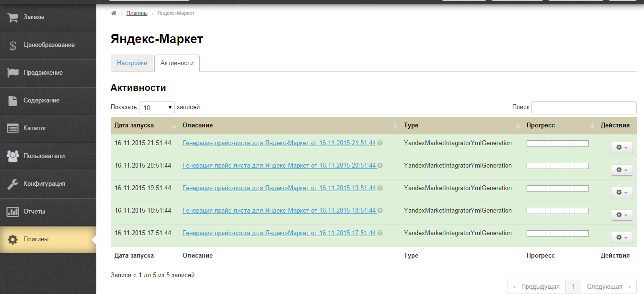The height and width of the screenshot is (294, 644).
Task: Open Отчеты sidebar section
Action: tap(48, 212)
